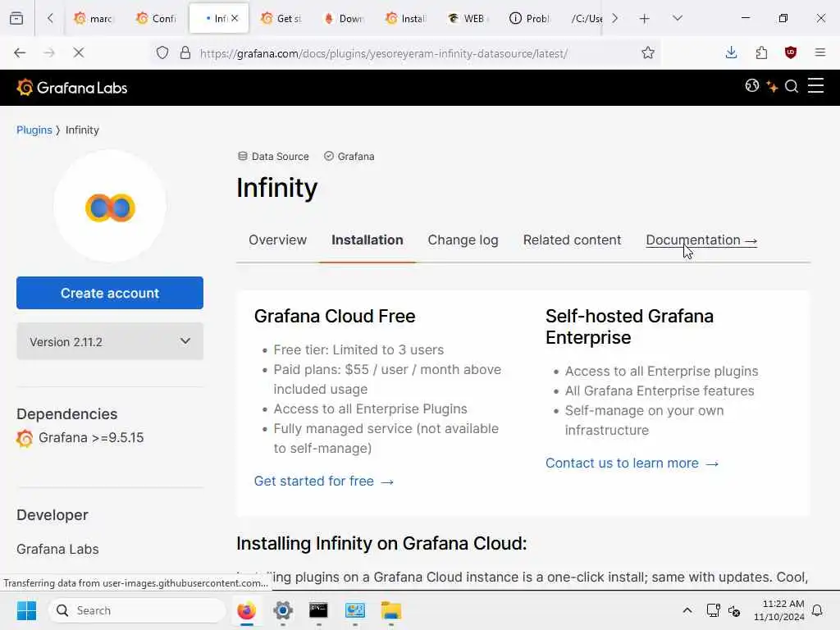Click the Infinity plugin logo image

(110, 207)
